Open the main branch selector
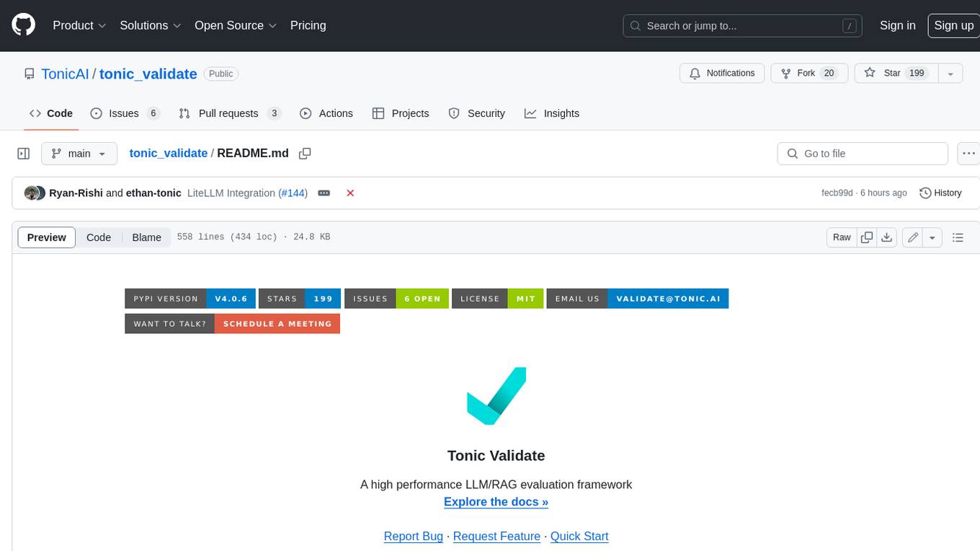Screen dimensions: 980x551 (79, 154)
